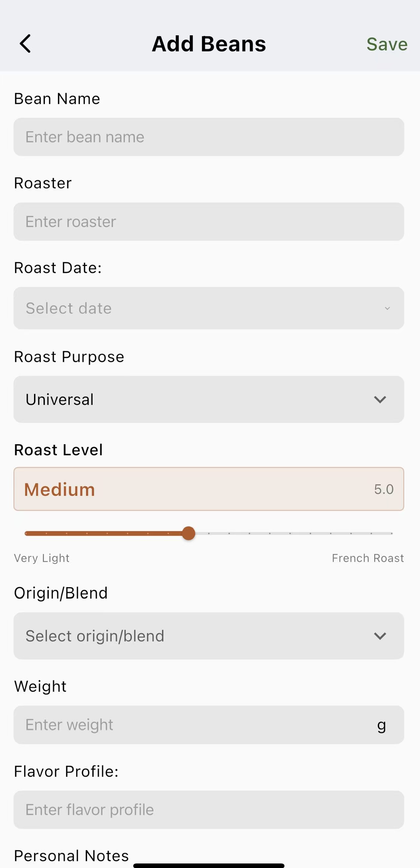
Task: Click the Origin/Blend chevron arrow
Action: [x=380, y=636]
